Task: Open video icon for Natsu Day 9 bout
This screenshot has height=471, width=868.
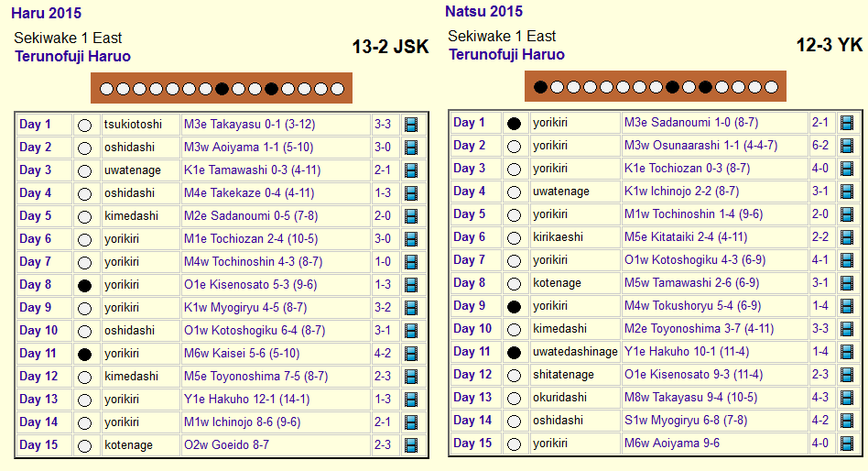Action: click(x=847, y=306)
